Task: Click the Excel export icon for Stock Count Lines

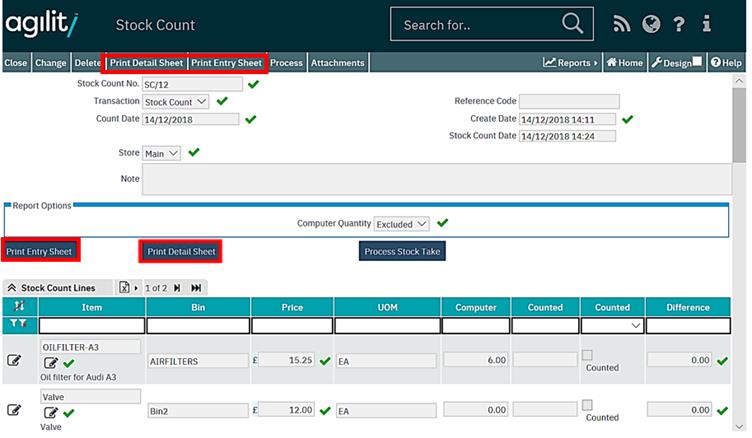Action: click(124, 288)
